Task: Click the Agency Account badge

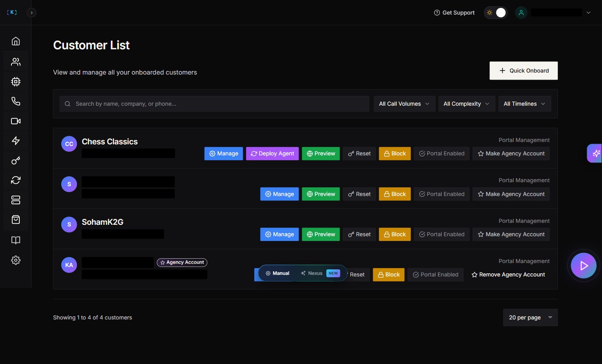Action: tap(182, 262)
